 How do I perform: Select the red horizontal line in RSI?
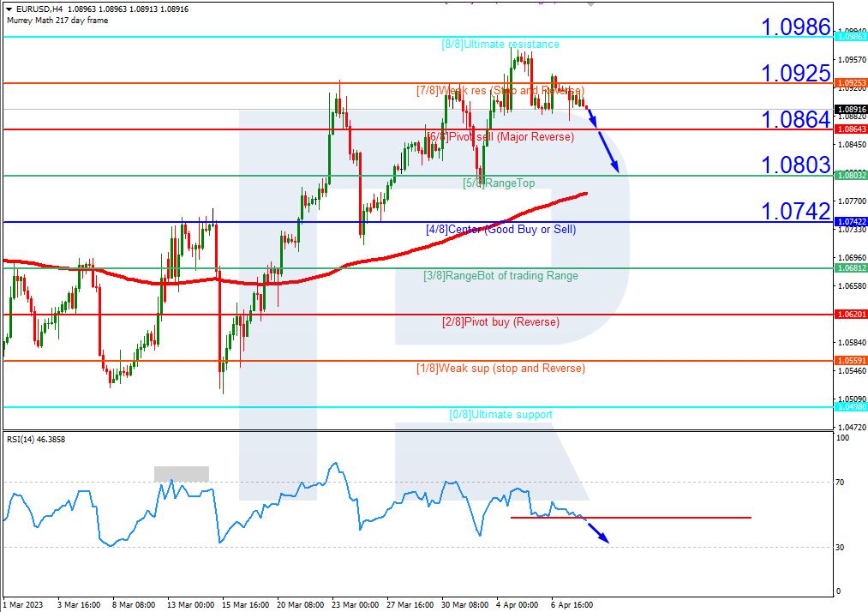pos(668,518)
